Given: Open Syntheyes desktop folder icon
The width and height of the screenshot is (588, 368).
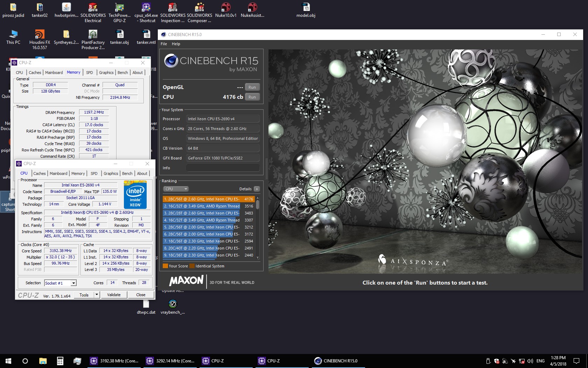Looking at the screenshot, I should (x=66, y=37).
